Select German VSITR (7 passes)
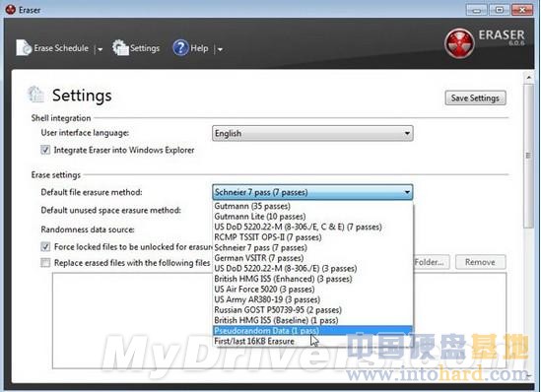This screenshot has height=392, width=541. coord(312,258)
